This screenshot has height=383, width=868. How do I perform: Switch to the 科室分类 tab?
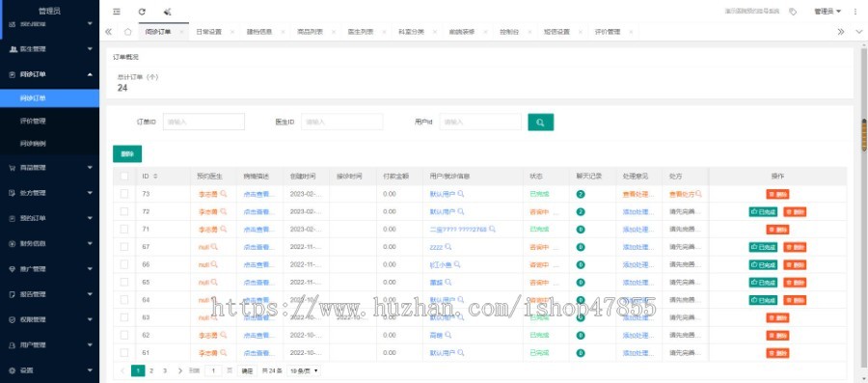click(x=411, y=32)
